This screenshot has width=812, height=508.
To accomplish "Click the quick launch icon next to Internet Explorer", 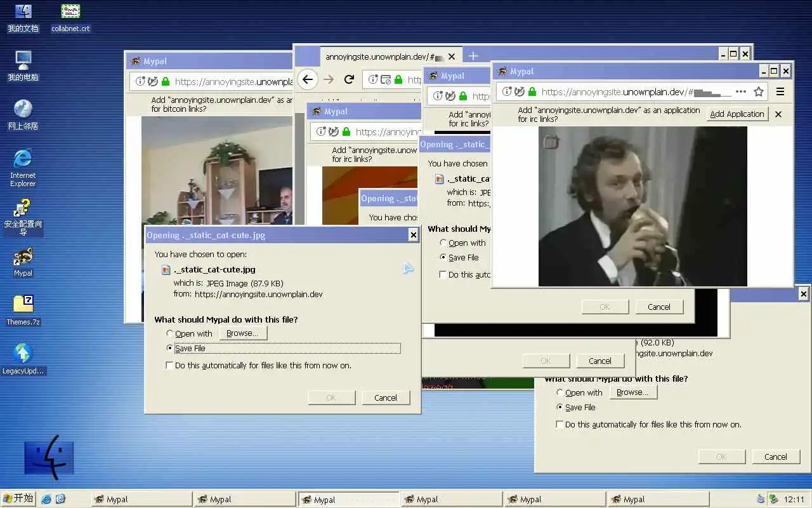I will pyautogui.click(x=60, y=499).
